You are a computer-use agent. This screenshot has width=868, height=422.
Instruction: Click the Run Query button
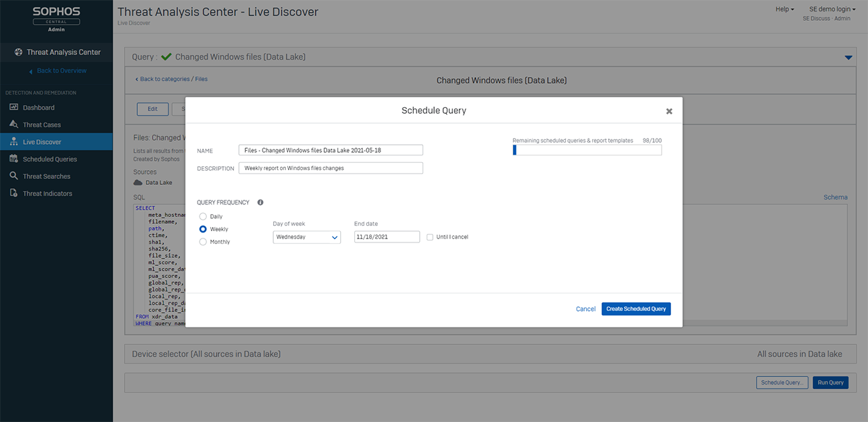830,382
